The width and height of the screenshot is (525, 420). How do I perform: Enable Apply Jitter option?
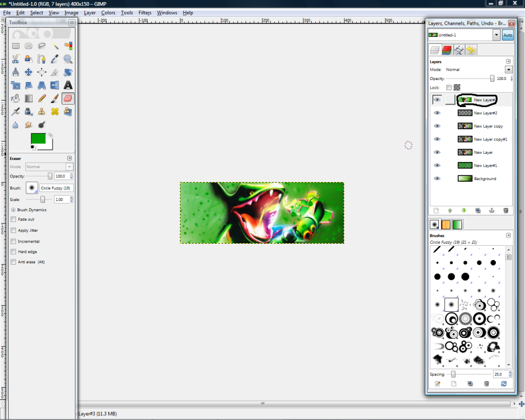pyautogui.click(x=13, y=230)
